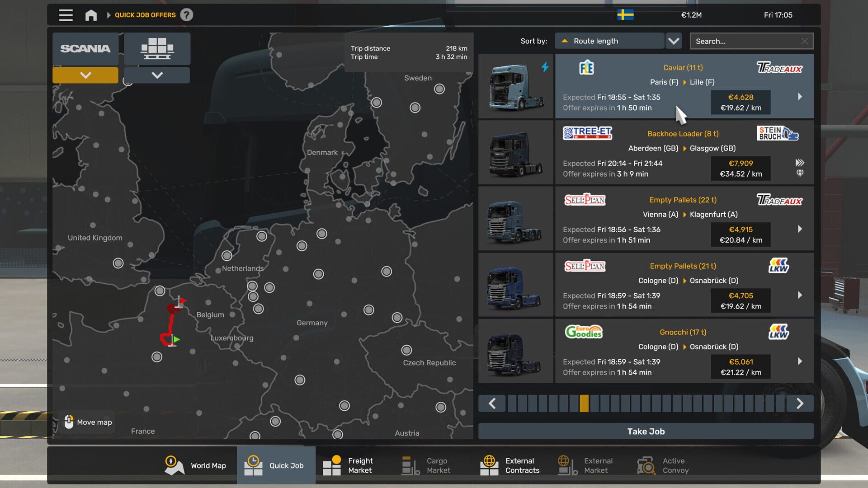Click inside the Search field

[x=746, y=41]
